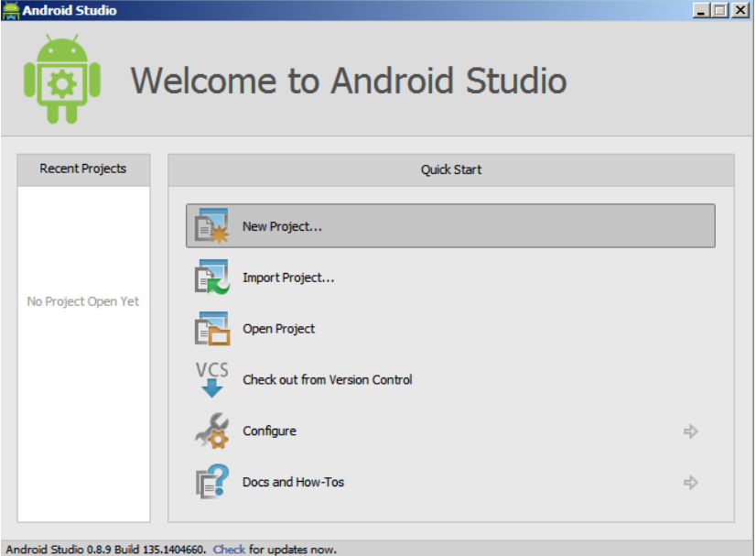Click the large Android robot logo
The image size is (756, 556).
coord(62,80)
